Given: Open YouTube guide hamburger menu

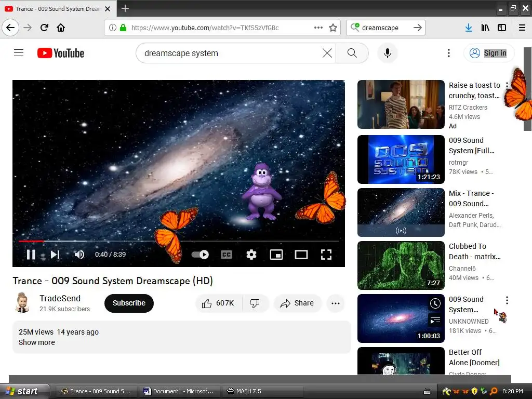Looking at the screenshot, I should coord(19,53).
